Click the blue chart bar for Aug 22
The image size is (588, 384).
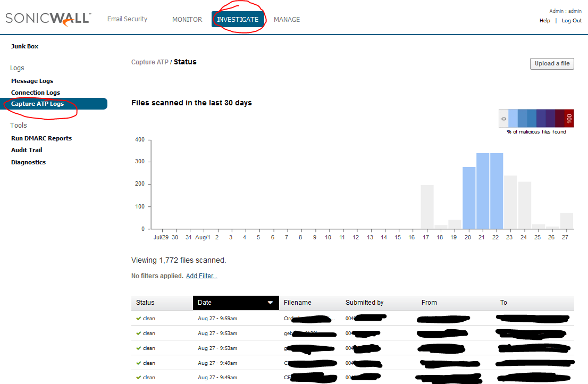click(497, 191)
